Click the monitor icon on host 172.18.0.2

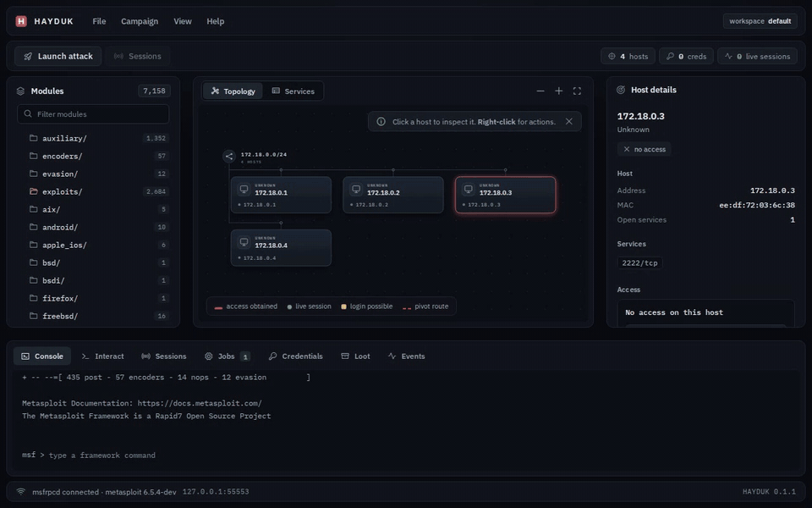[x=356, y=189]
